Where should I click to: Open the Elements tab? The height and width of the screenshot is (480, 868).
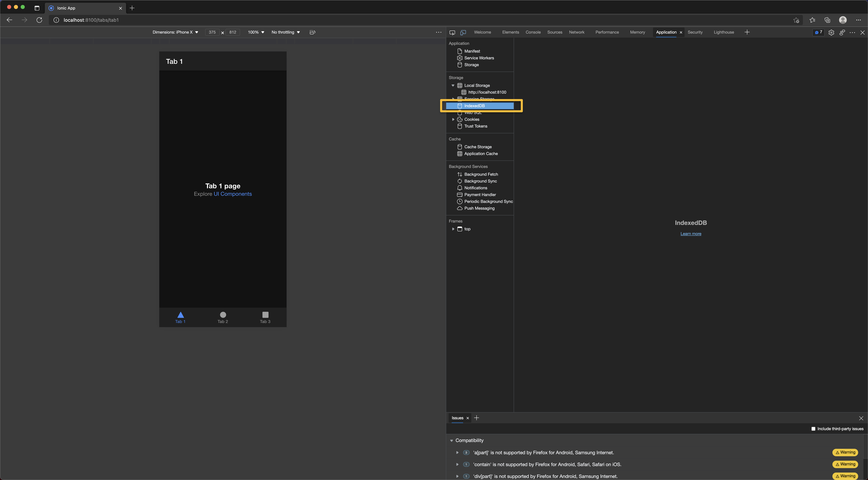pos(510,32)
